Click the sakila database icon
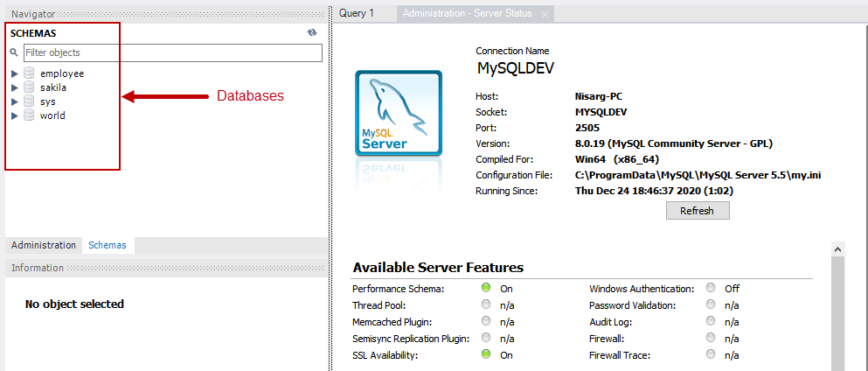 pyautogui.click(x=29, y=87)
